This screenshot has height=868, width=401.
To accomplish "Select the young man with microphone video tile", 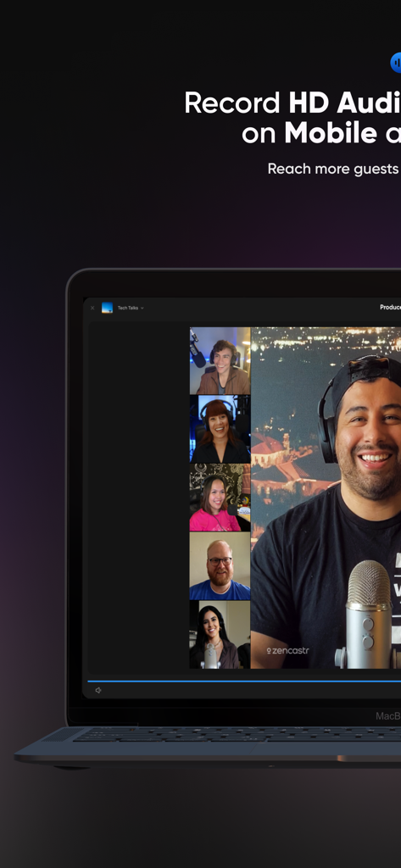I will click(220, 360).
